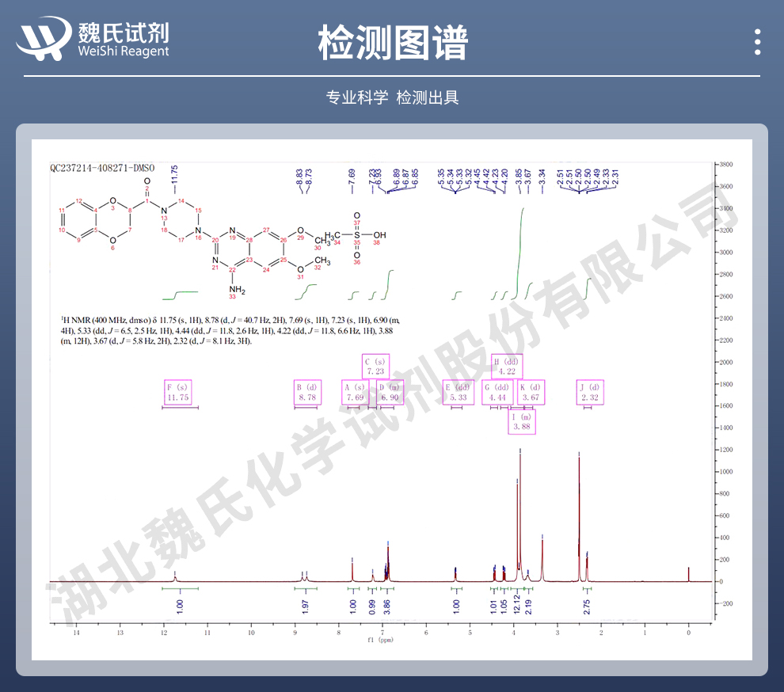Image resolution: width=784 pixels, height=692 pixels.
Task: Select the C (s) 7.23 peak label
Action: (375, 367)
